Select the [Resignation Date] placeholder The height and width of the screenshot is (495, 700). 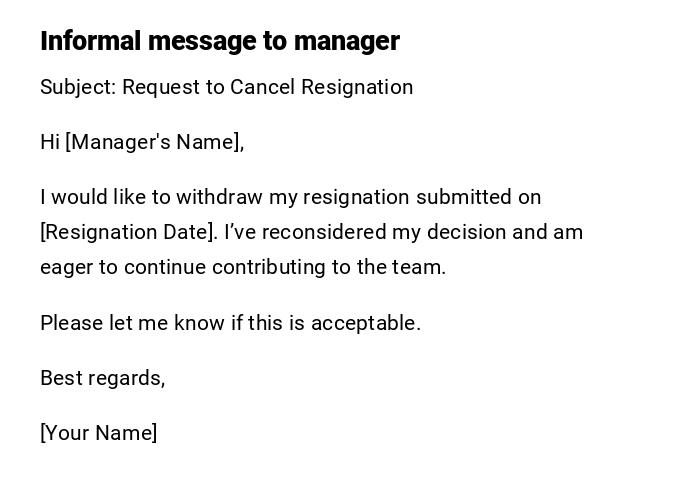129,232
